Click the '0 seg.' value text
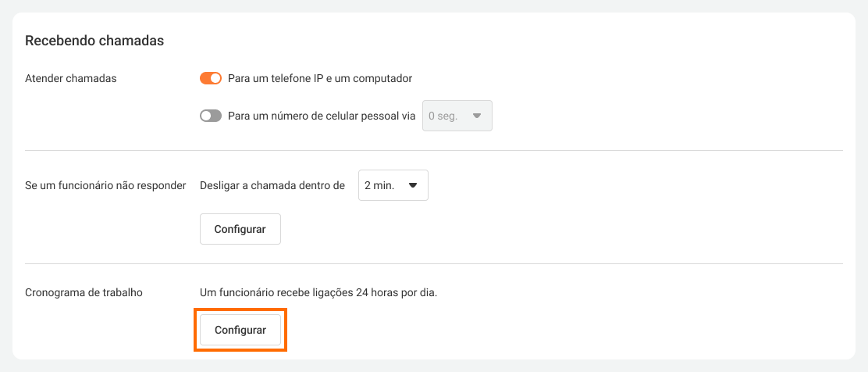This screenshot has height=372, width=868. point(442,116)
